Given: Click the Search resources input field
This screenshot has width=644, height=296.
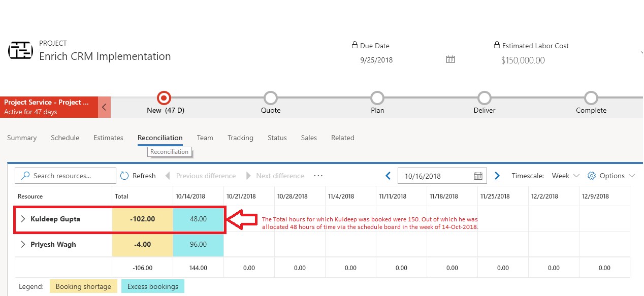Looking at the screenshot, I should point(66,176).
